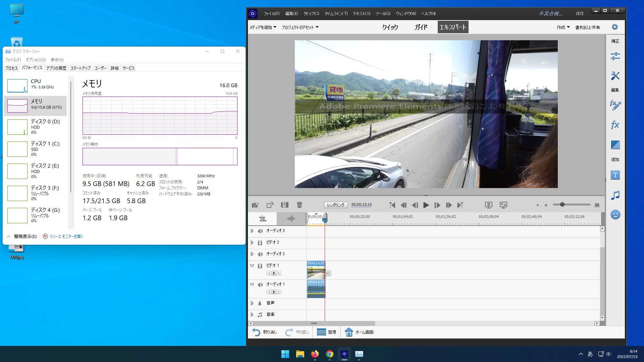This screenshot has width=644, height=362.
Task: Open the titles and text T icon
Action: pos(615,175)
